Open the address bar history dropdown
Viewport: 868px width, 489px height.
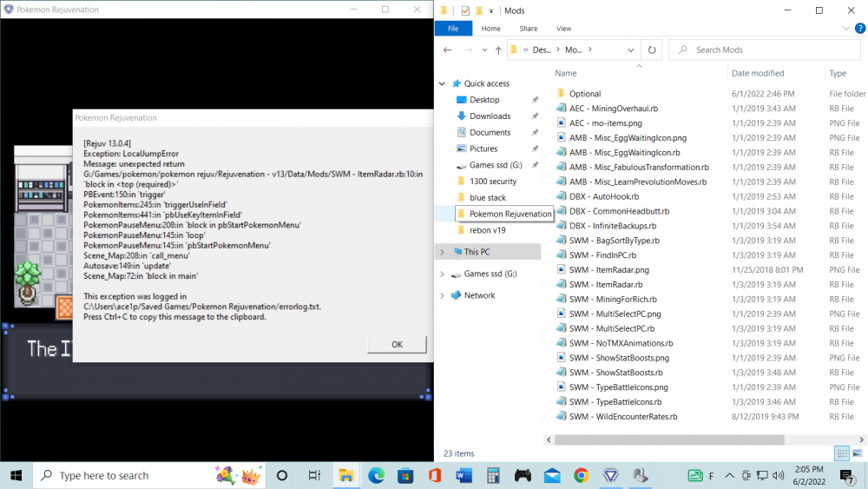tap(633, 50)
